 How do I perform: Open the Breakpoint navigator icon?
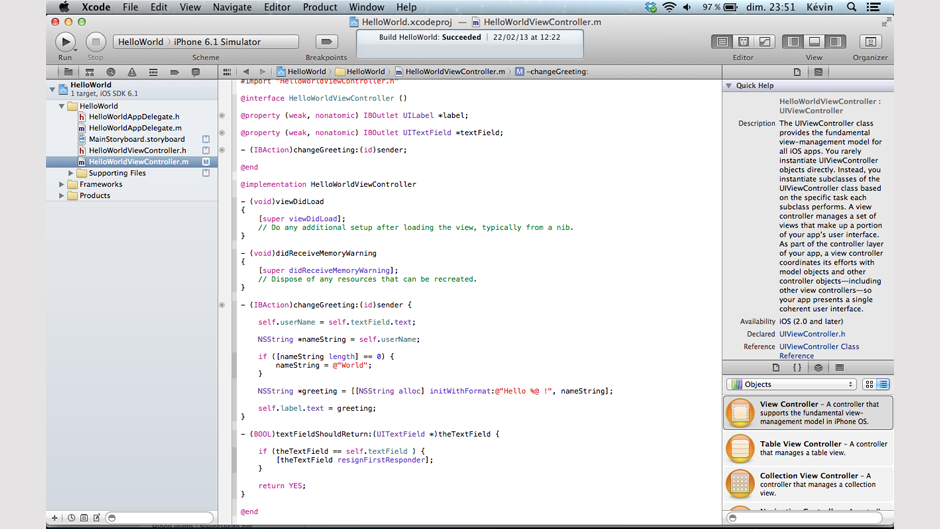coord(174,72)
